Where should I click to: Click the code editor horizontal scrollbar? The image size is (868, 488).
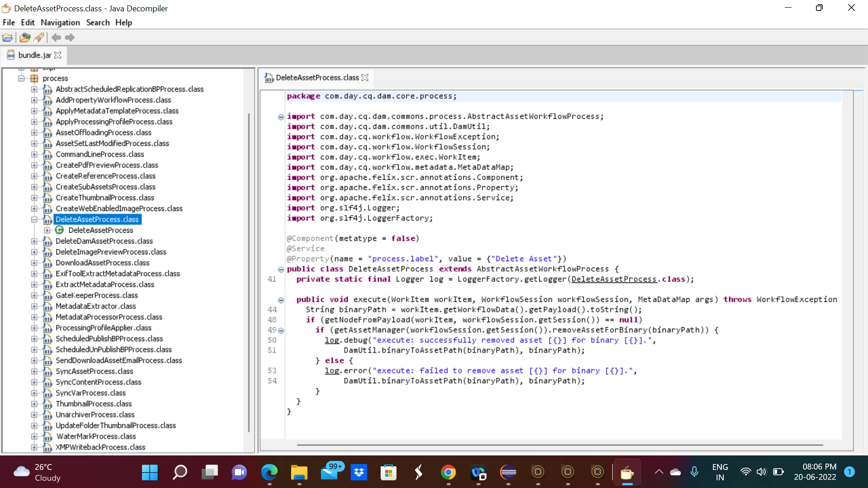point(559,445)
